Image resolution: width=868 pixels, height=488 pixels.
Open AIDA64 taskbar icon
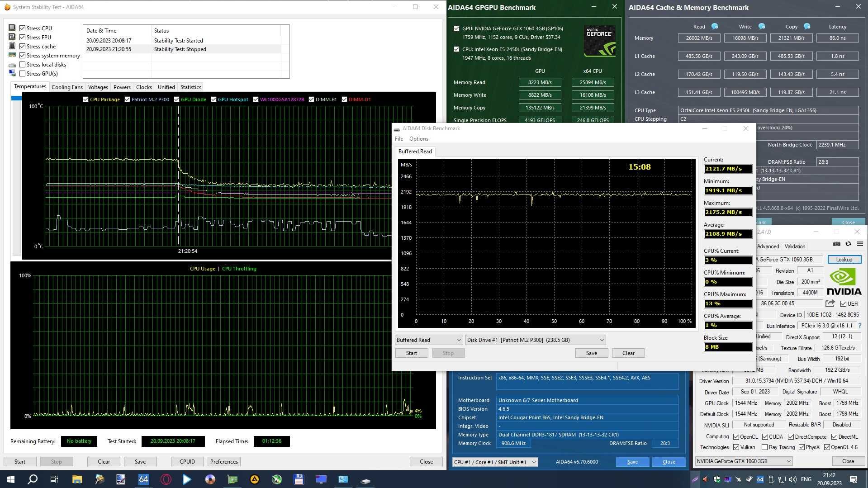pyautogui.click(x=143, y=479)
